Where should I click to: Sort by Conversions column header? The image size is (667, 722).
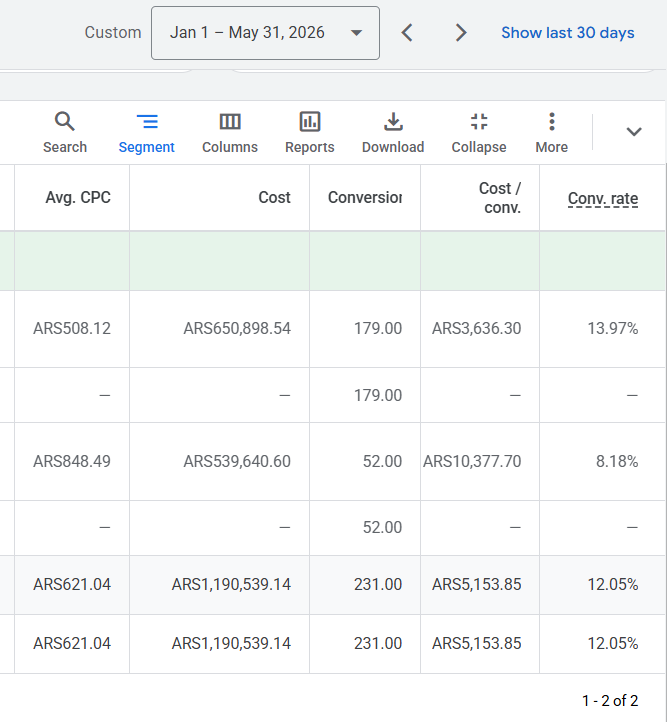click(x=365, y=198)
